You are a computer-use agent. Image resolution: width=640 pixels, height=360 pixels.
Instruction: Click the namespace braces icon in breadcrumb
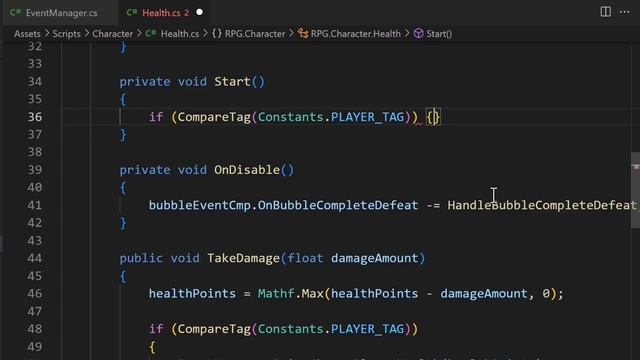point(217,33)
